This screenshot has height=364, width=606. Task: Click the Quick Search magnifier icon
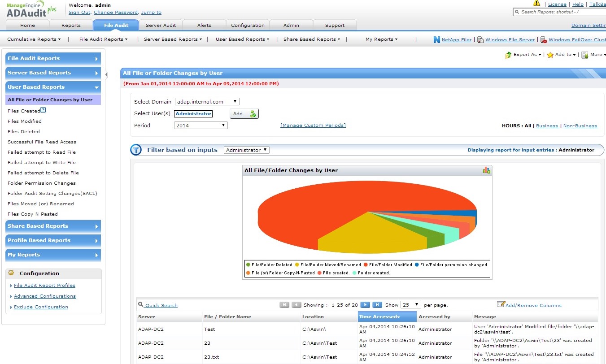140,304
